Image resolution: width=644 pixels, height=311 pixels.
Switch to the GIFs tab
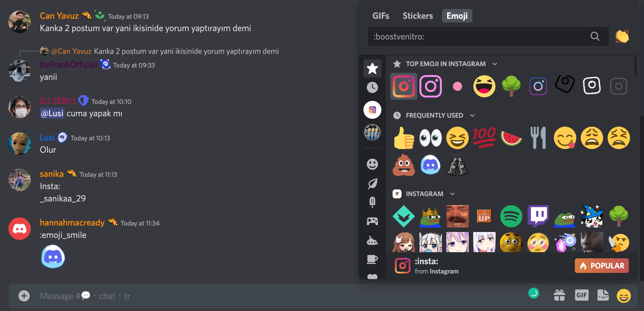point(381,16)
